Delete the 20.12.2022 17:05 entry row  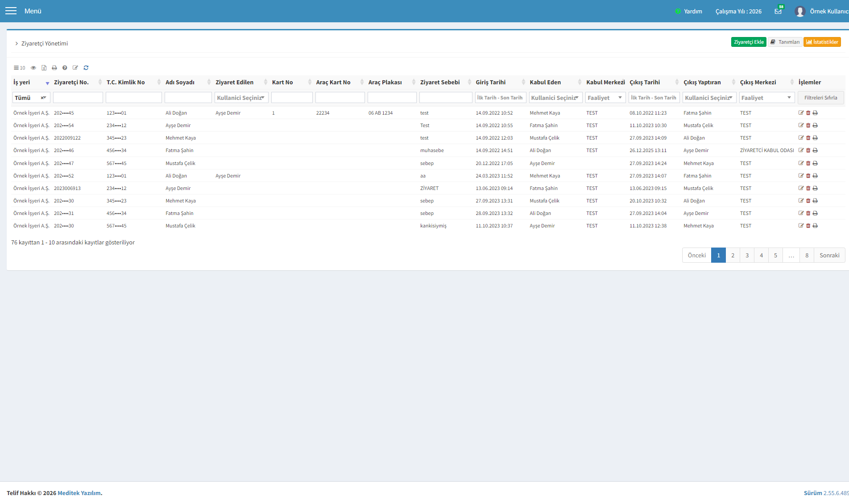pyautogui.click(x=808, y=163)
